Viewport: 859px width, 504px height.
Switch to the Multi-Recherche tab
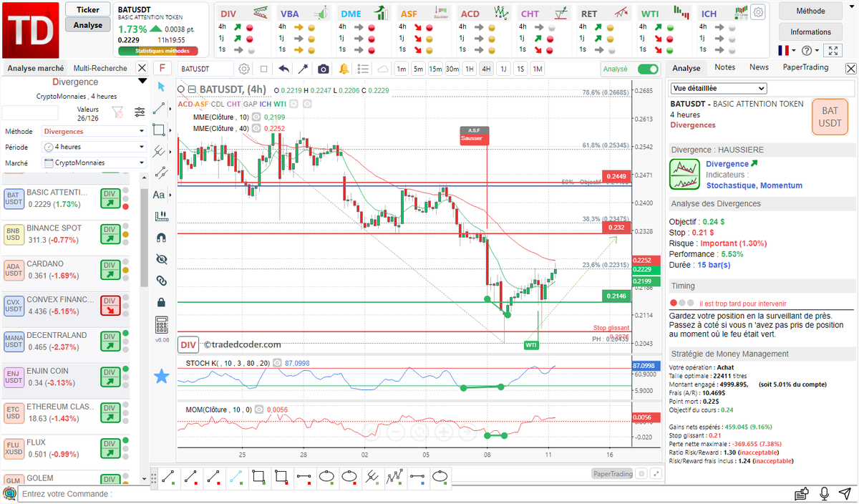click(100, 68)
